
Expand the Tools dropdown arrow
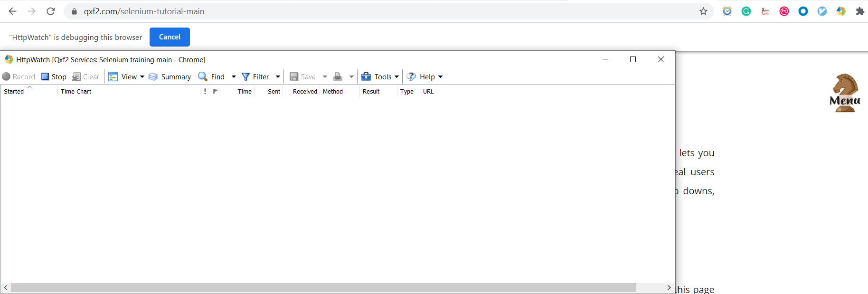click(x=396, y=77)
